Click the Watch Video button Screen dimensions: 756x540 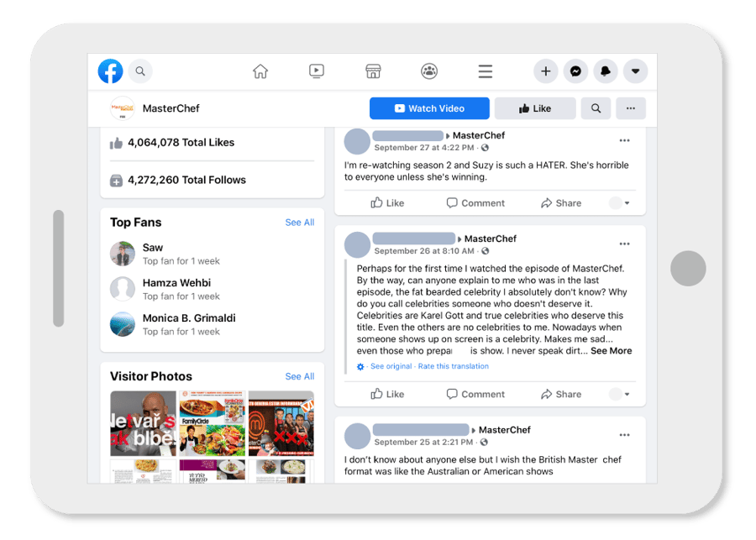[429, 108]
